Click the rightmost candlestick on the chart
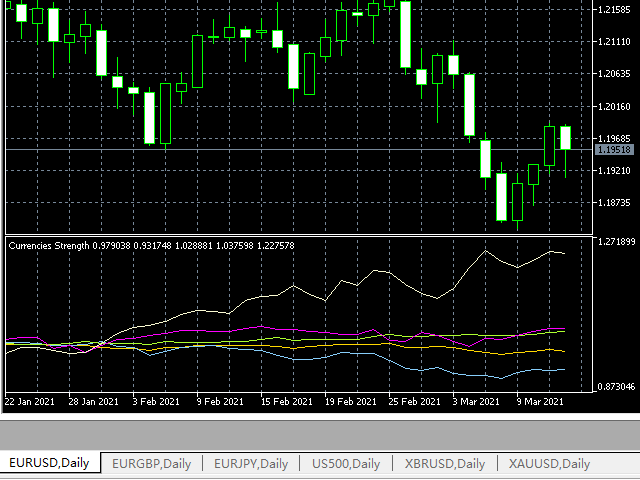 click(566, 138)
